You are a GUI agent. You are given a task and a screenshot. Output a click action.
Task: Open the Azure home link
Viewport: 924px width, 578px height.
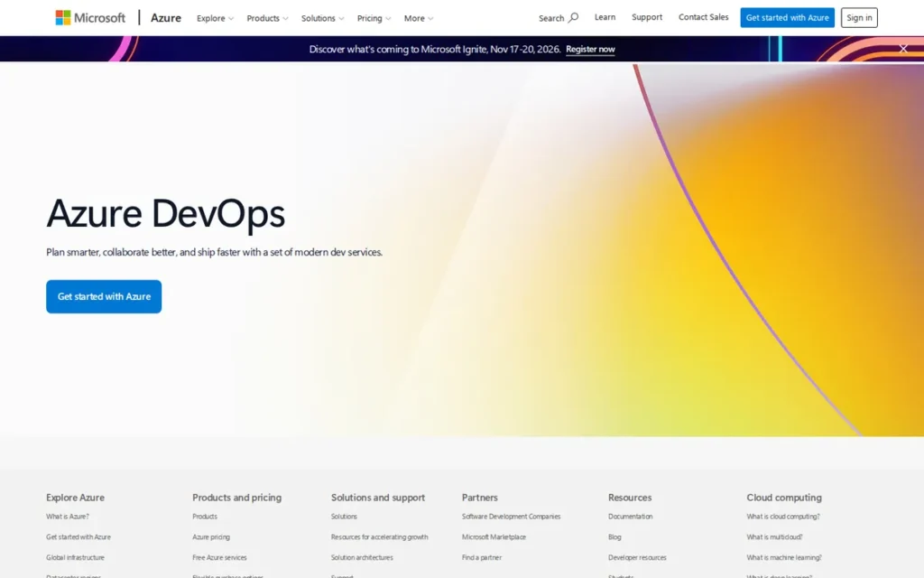(x=166, y=18)
